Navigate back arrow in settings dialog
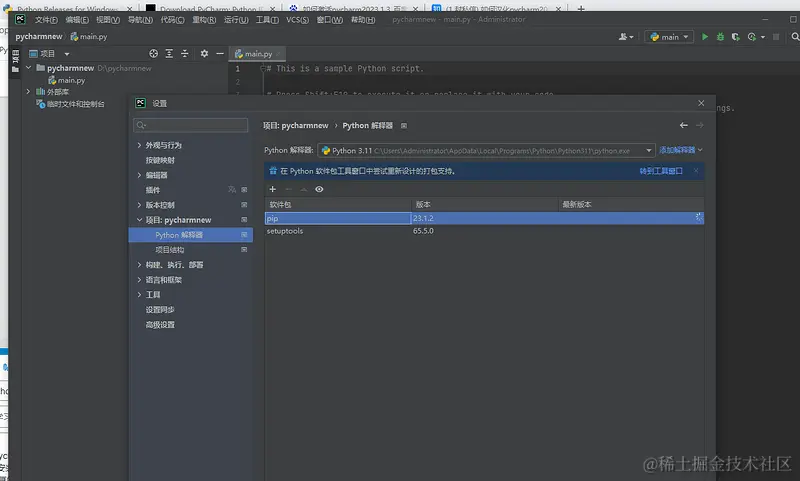 [x=684, y=125]
